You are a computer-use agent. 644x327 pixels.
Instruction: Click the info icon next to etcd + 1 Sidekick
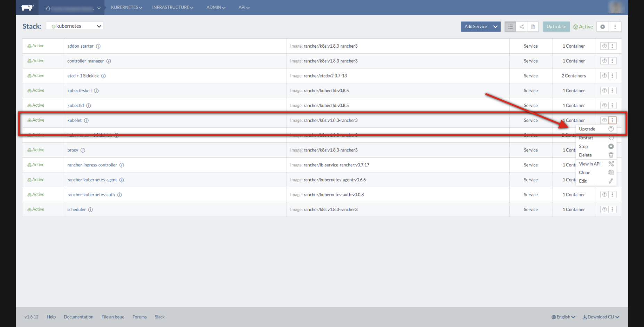103,76
